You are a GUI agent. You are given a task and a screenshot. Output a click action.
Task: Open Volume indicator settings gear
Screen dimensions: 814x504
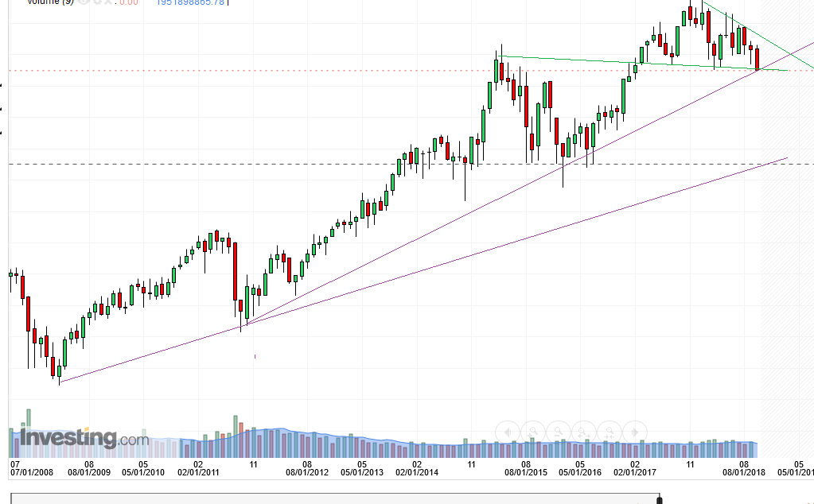(95, 2)
